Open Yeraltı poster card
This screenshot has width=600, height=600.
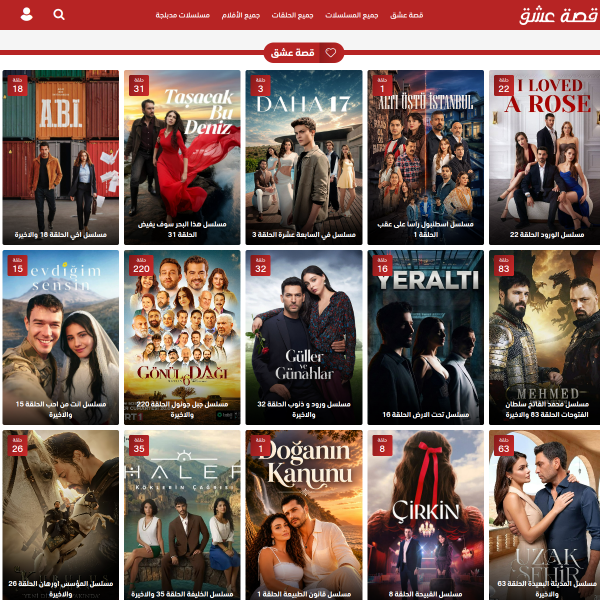click(426, 338)
